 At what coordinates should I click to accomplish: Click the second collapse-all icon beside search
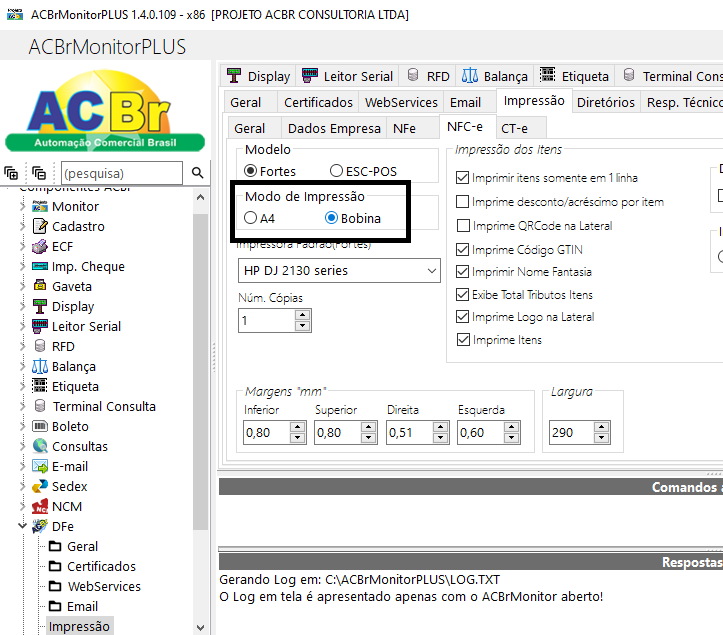click(x=39, y=173)
